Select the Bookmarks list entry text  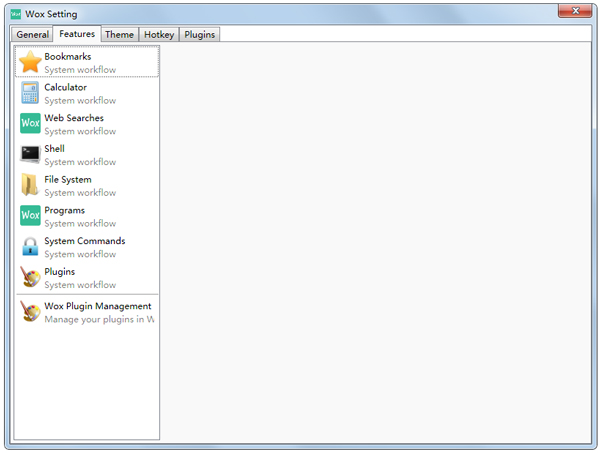tap(67, 57)
